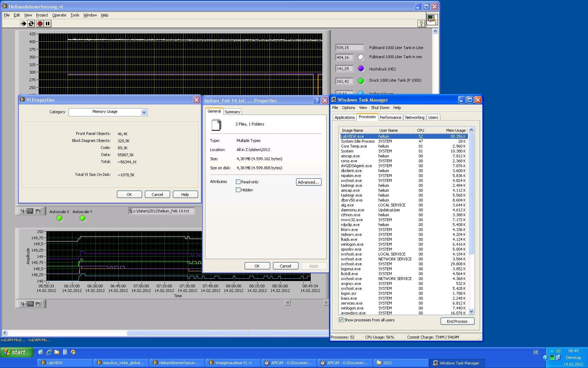Image resolution: width=588 pixels, height=368 pixels.
Task: Open the Category Memory Usage dropdown
Action: click(x=143, y=112)
